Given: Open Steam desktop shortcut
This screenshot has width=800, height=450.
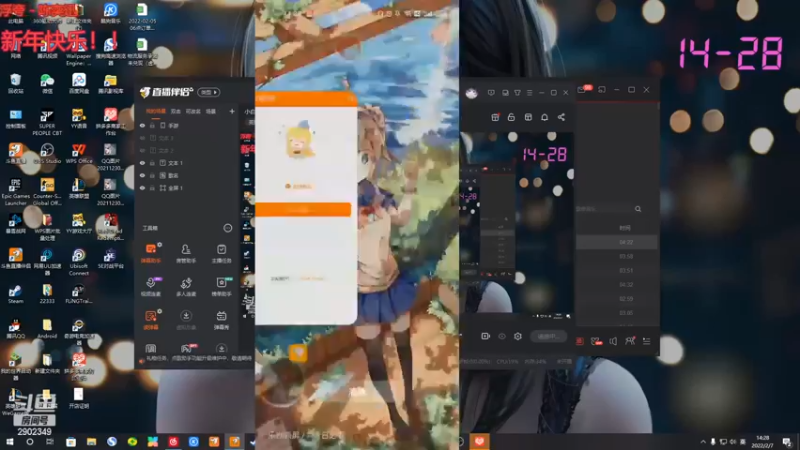Looking at the screenshot, I should [x=15, y=294].
